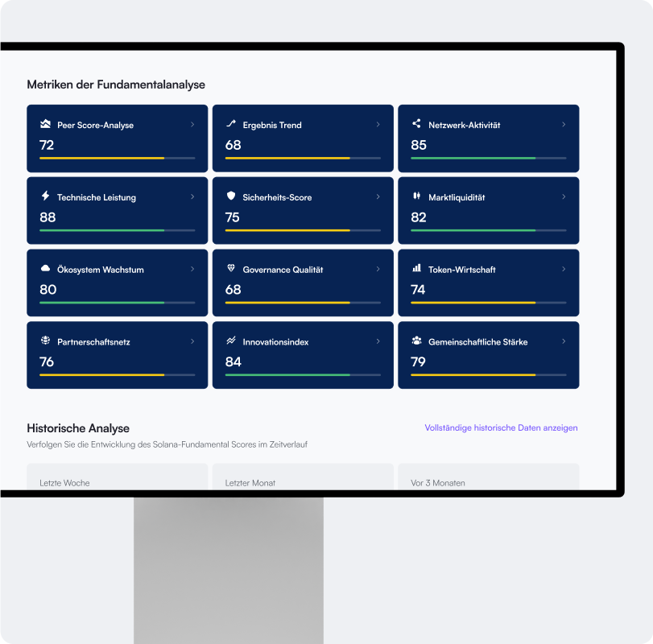The width and height of the screenshot is (653, 644).
Task: Open the Governance Qualität chevron arrow
Action: (x=378, y=269)
